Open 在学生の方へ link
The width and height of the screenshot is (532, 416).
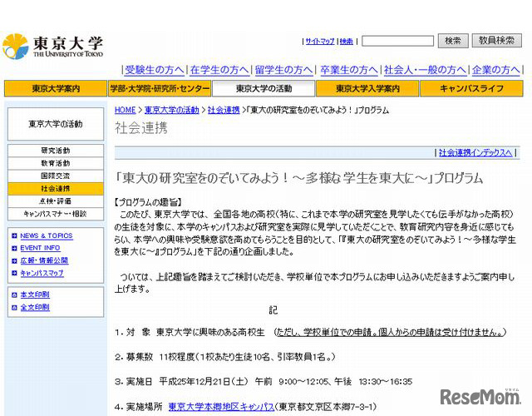click(219, 70)
